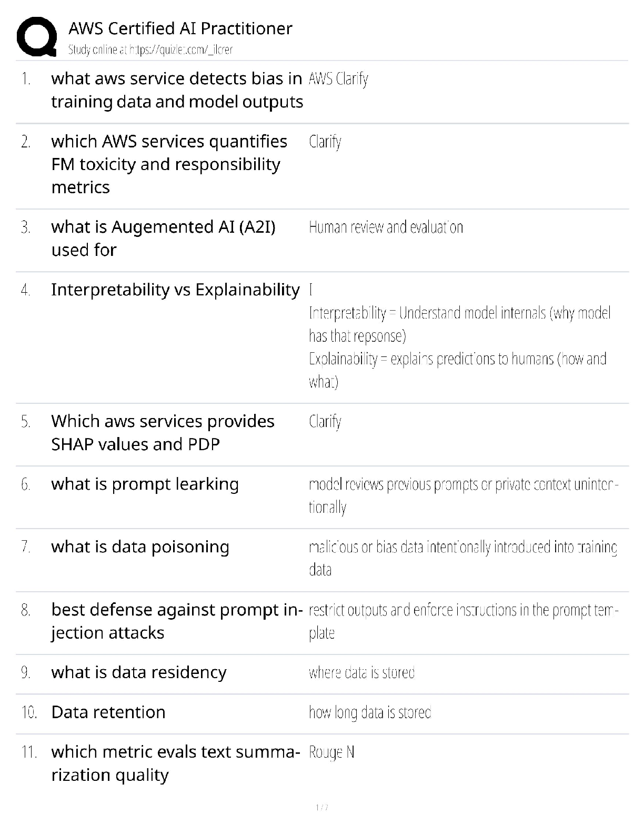Click the Rouge N answer
The width and height of the screenshot is (644, 834).
331,752
